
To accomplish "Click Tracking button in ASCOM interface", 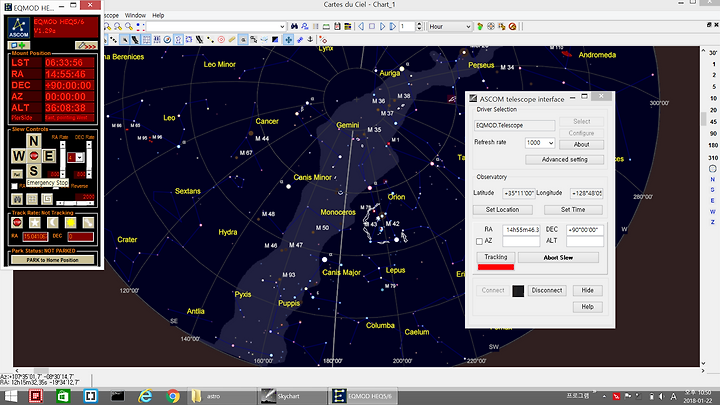I will (496, 257).
